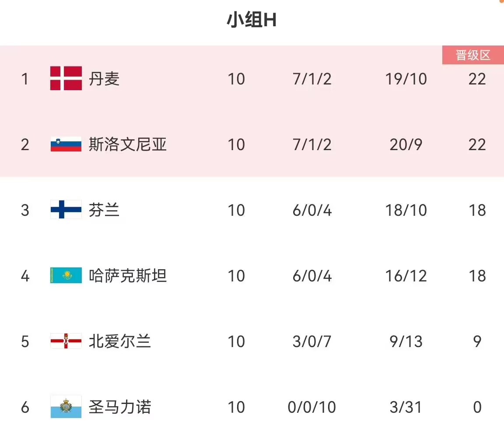Image resolution: width=504 pixels, height=446 pixels.
Task: Click Northern Ireland's 3/0/7 record
Action: tap(312, 342)
